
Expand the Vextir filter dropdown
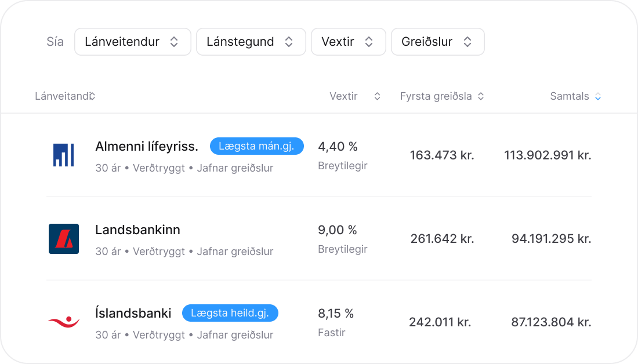point(348,42)
